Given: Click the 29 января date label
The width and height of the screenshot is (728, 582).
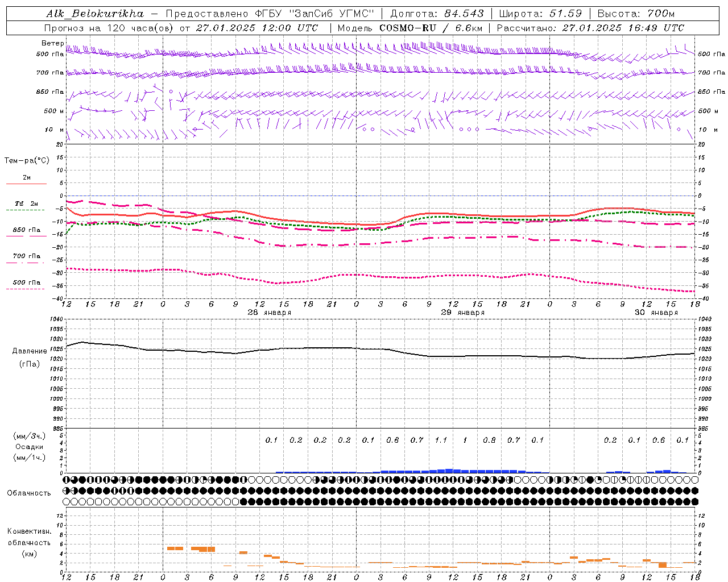Looking at the screenshot, I should pos(463,313).
